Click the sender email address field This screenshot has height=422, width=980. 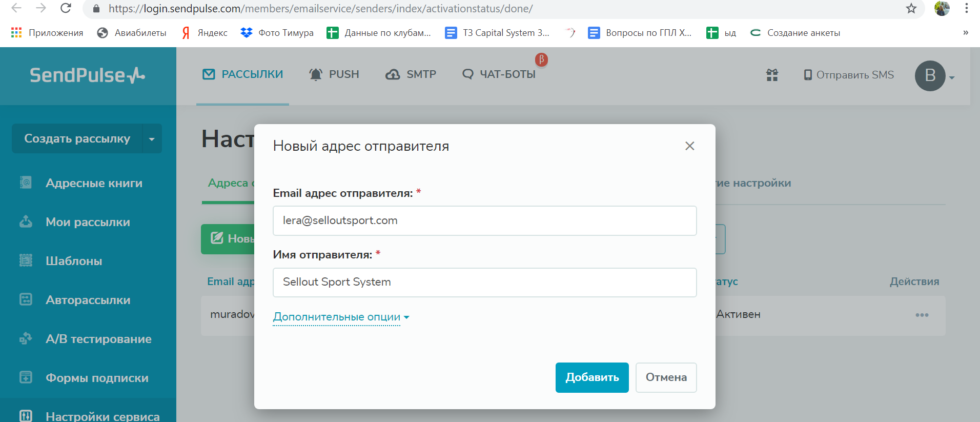pos(484,220)
